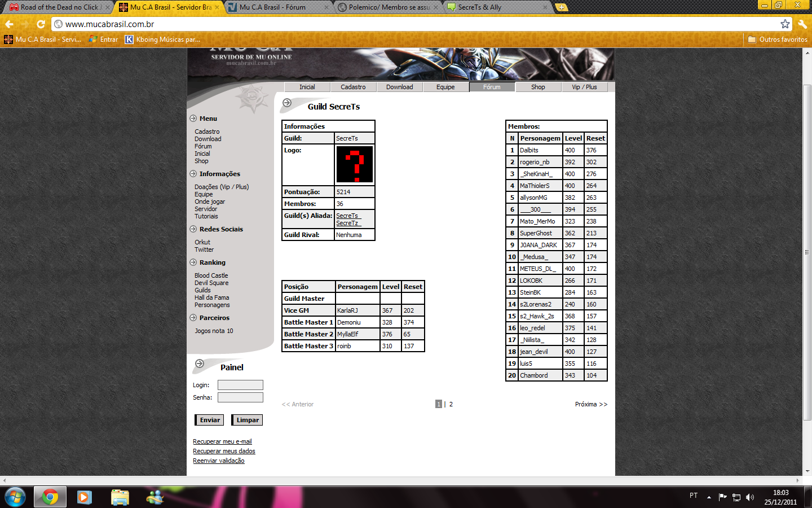Launch Chrome from the taskbar
Viewport: 812px width, 508px height.
coord(50,497)
